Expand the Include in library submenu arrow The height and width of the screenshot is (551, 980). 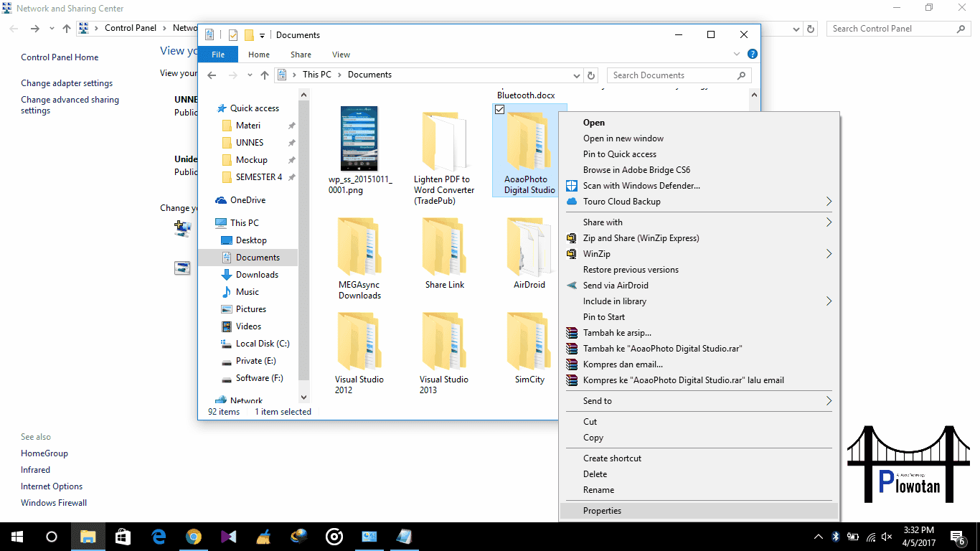coord(829,301)
